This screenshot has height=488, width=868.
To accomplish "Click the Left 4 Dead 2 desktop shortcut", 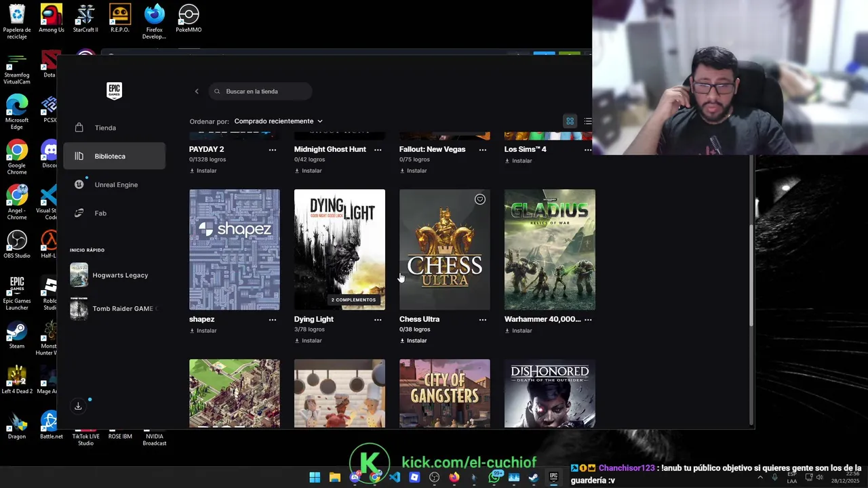I will click(x=17, y=380).
